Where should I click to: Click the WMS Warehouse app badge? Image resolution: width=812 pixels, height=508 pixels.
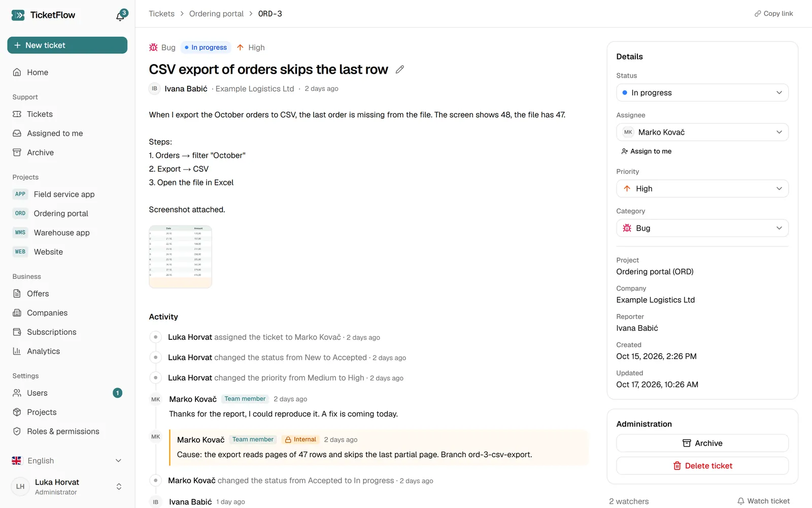pyautogui.click(x=20, y=233)
